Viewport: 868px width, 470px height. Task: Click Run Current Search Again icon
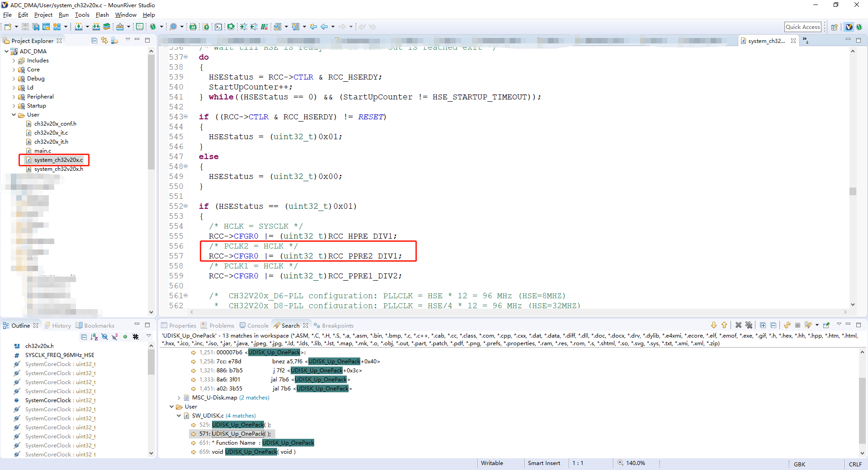[787, 325]
